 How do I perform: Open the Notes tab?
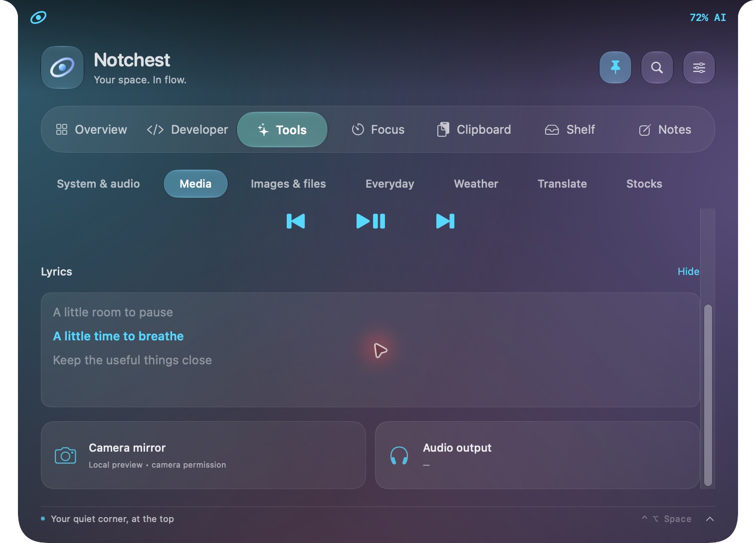tap(665, 130)
